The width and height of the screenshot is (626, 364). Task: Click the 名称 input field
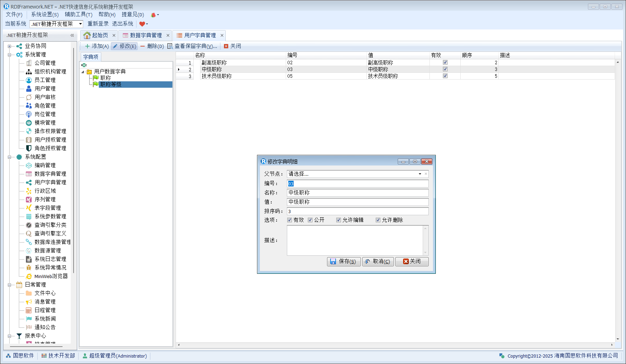coord(357,192)
